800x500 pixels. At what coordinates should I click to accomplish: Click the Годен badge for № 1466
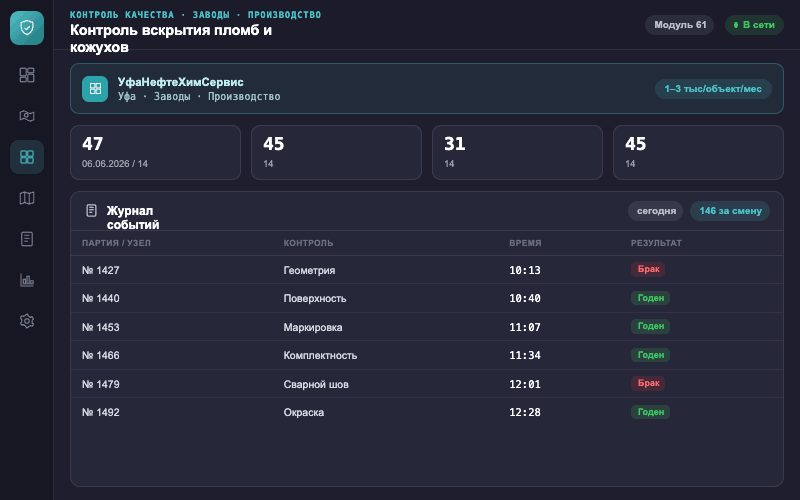click(651, 355)
